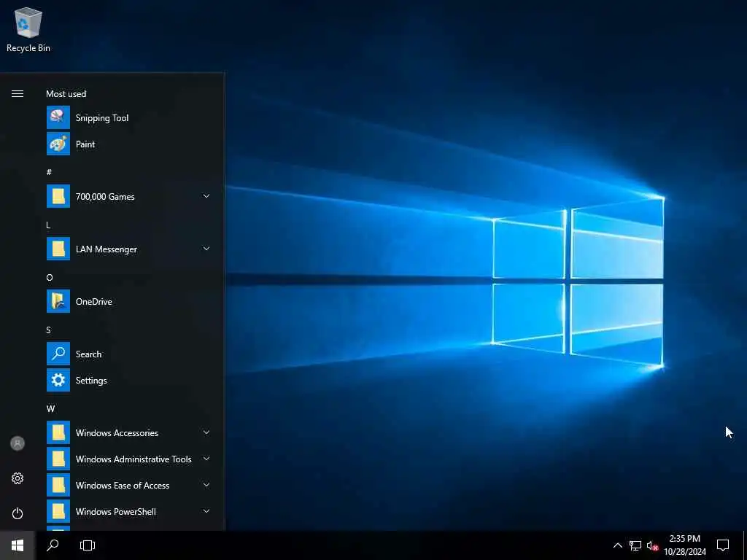The image size is (747, 560).
Task: Open the Action Center notifications icon
Action: [x=723, y=545]
